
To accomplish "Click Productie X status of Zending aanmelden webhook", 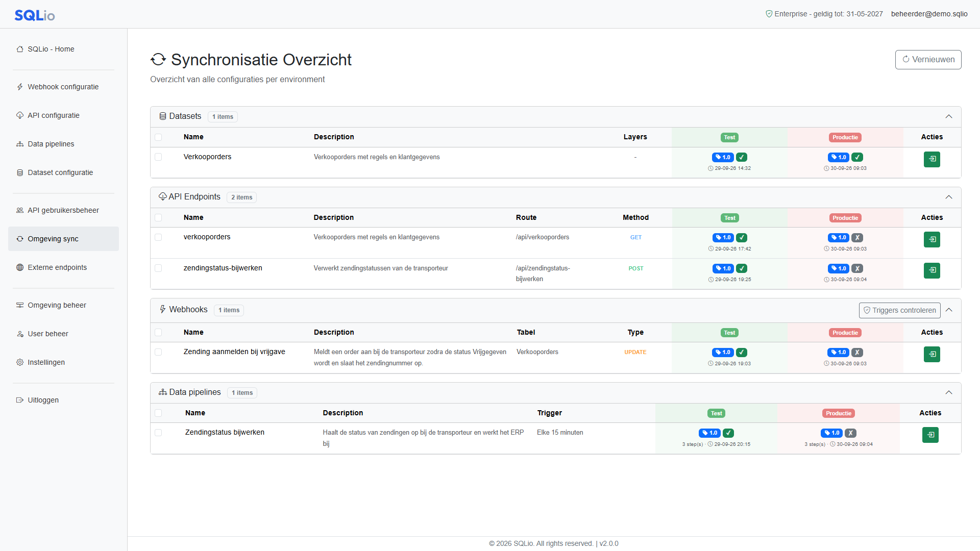I will coord(857,352).
